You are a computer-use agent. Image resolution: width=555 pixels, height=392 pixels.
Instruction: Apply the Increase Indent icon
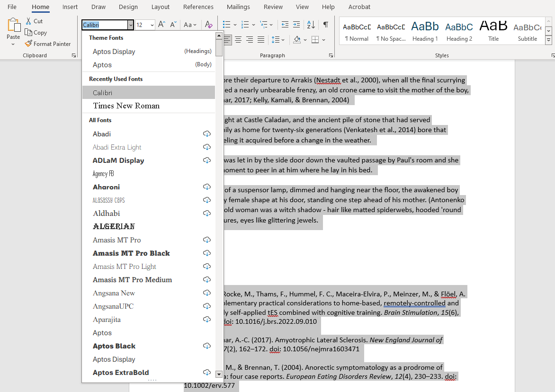[x=296, y=24]
